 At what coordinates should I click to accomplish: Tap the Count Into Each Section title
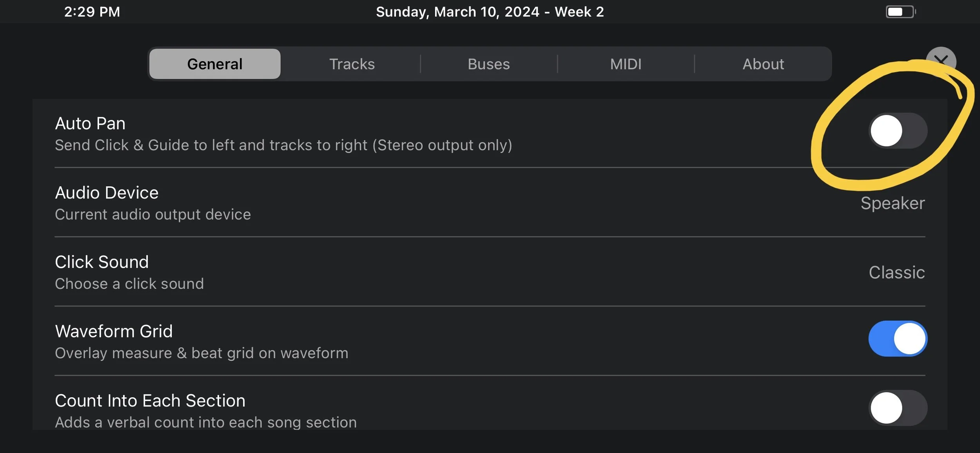tap(150, 401)
